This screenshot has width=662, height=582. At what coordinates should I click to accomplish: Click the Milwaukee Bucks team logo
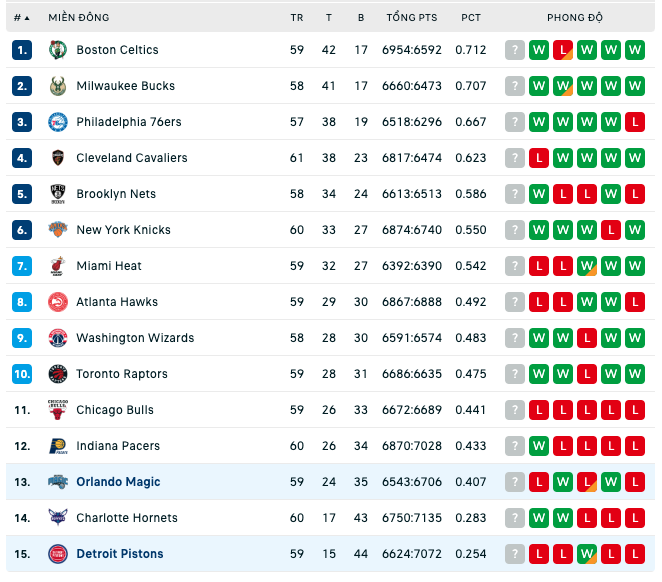point(58,86)
